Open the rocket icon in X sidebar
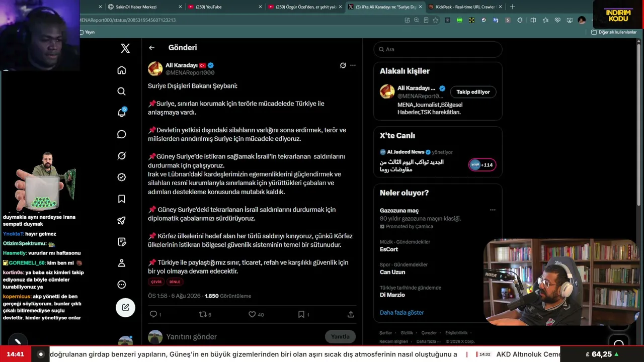The height and width of the screenshot is (362, 644). [122, 220]
